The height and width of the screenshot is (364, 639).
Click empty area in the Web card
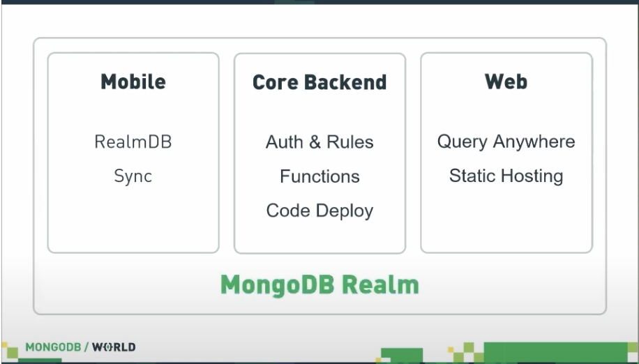click(506, 220)
